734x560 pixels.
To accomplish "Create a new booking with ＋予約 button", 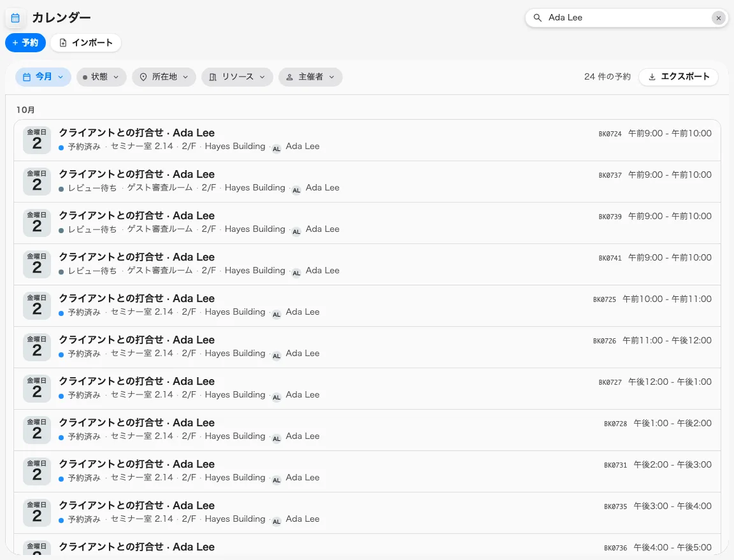I will pyautogui.click(x=25, y=43).
